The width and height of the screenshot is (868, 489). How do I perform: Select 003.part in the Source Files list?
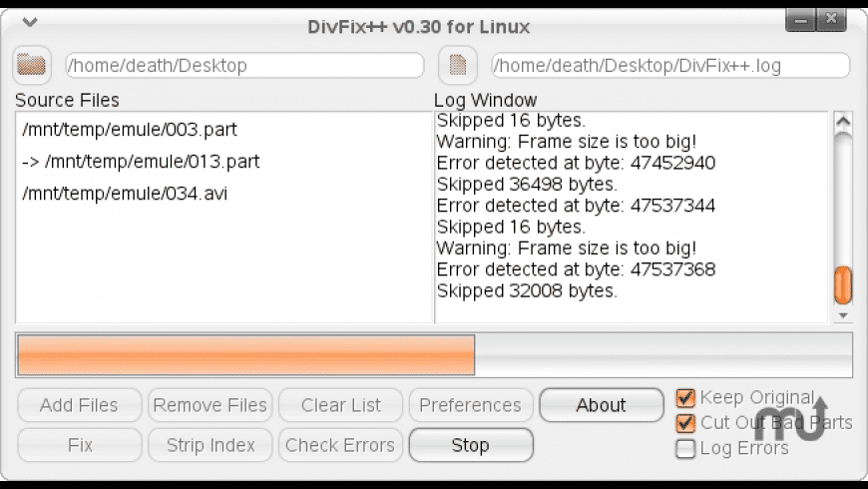tap(129, 130)
